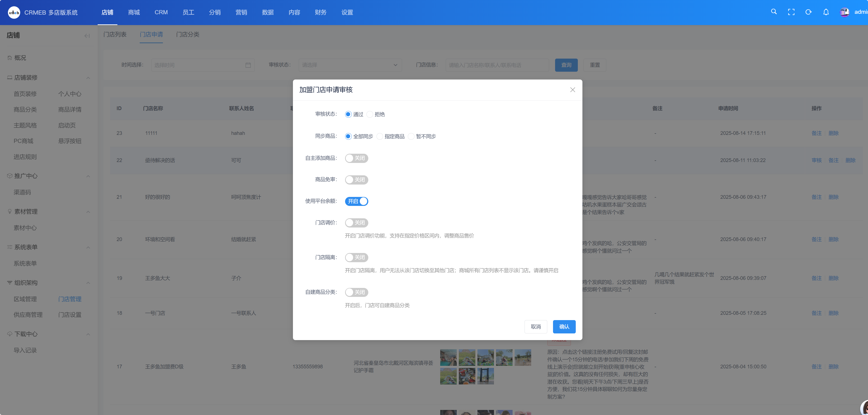Close the 加盟门店申请审核 dialog with X
The width and height of the screenshot is (868, 415).
(x=573, y=90)
